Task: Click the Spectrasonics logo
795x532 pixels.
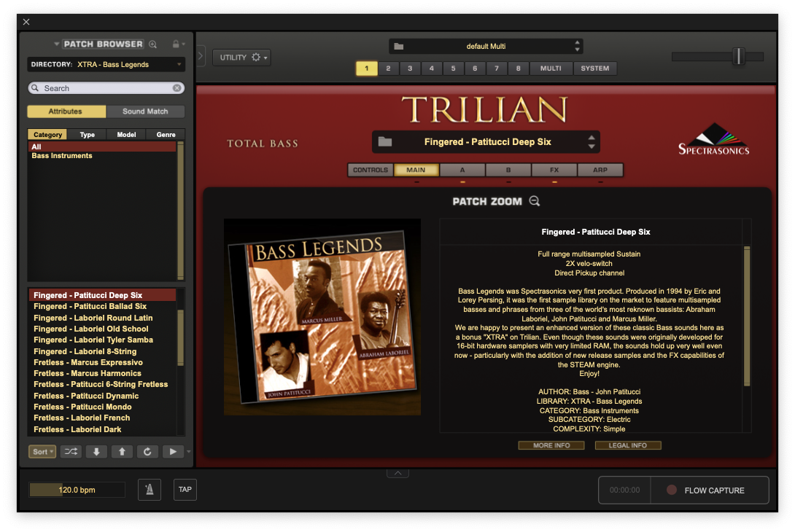Action: pyautogui.click(x=714, y=138)
